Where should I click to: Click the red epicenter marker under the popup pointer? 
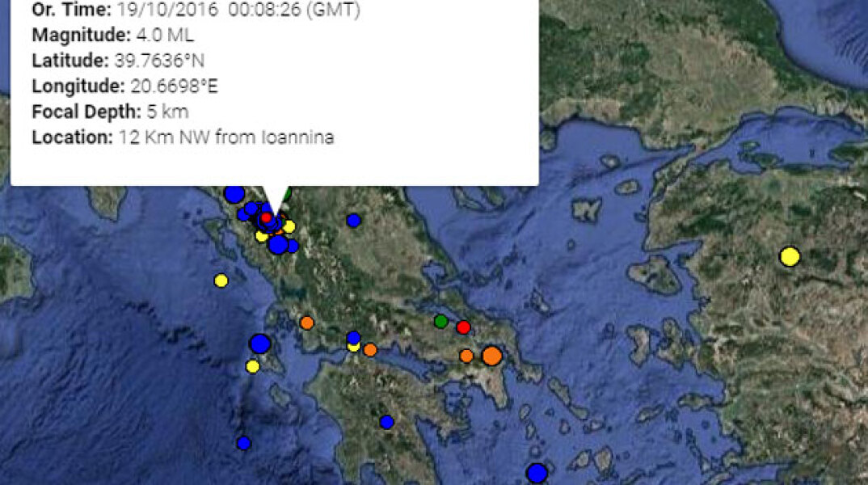[266, 217]
